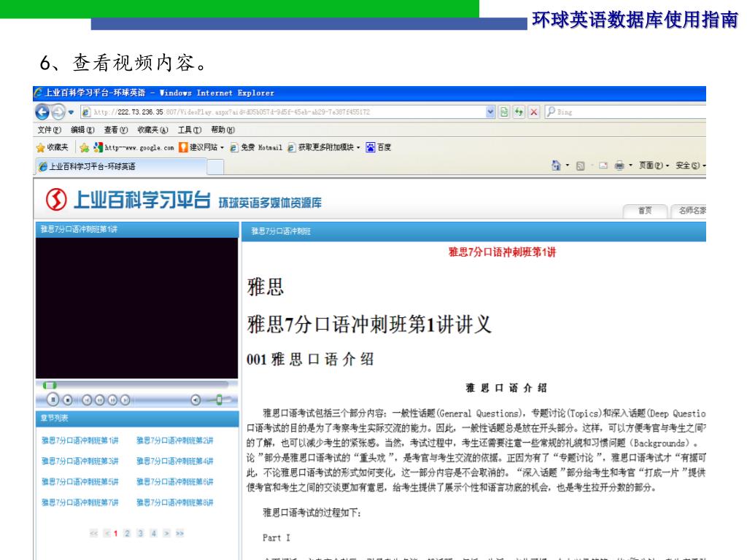The image size is (747, 560).
Task: Expand the Print dropdown arrow
Action: (x=630, y=166)
